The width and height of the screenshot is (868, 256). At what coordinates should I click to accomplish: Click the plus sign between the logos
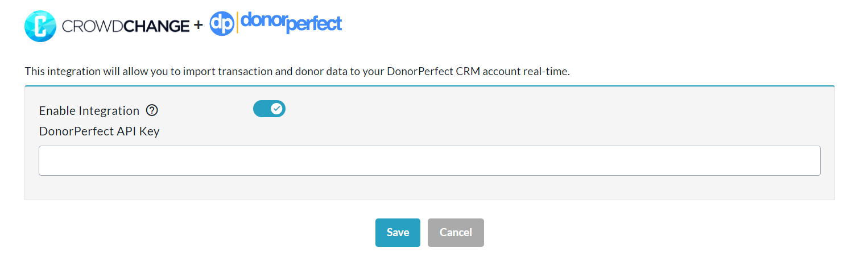(x=198, y=26)
